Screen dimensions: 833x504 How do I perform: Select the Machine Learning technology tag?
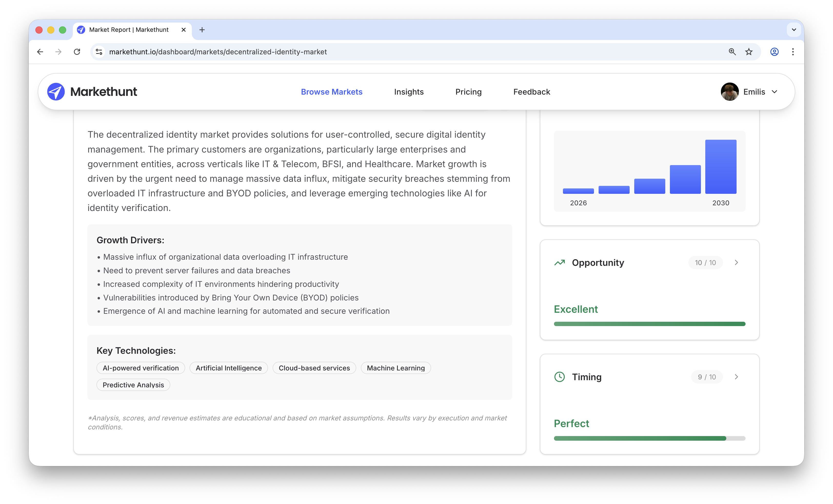click(x=395, y=368)
